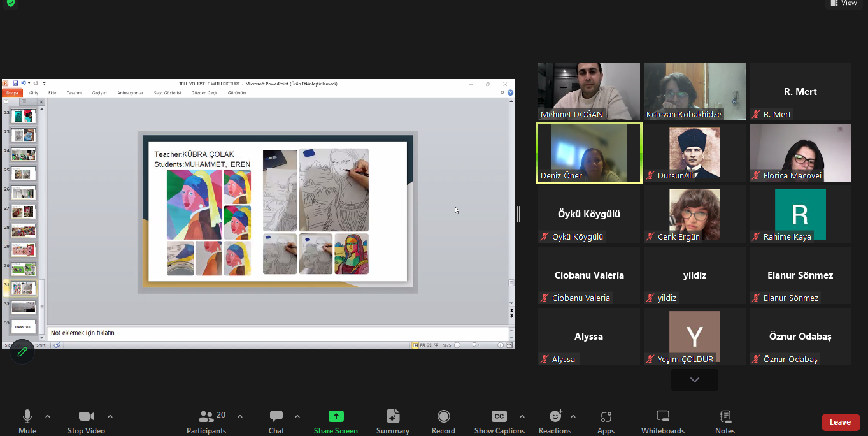Click the red Leave button
The width and height of the screenshot is (868, 436).
pyautogui.click(x=841, y=422)
